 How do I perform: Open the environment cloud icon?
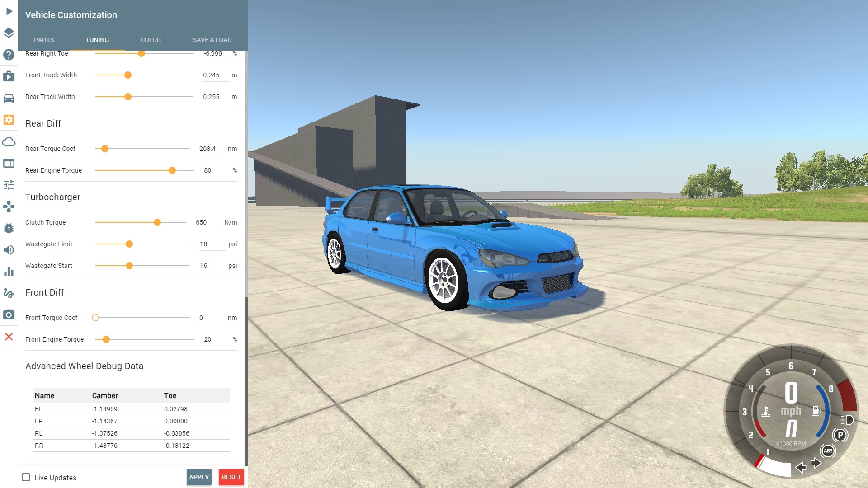(x=9, y=141)
